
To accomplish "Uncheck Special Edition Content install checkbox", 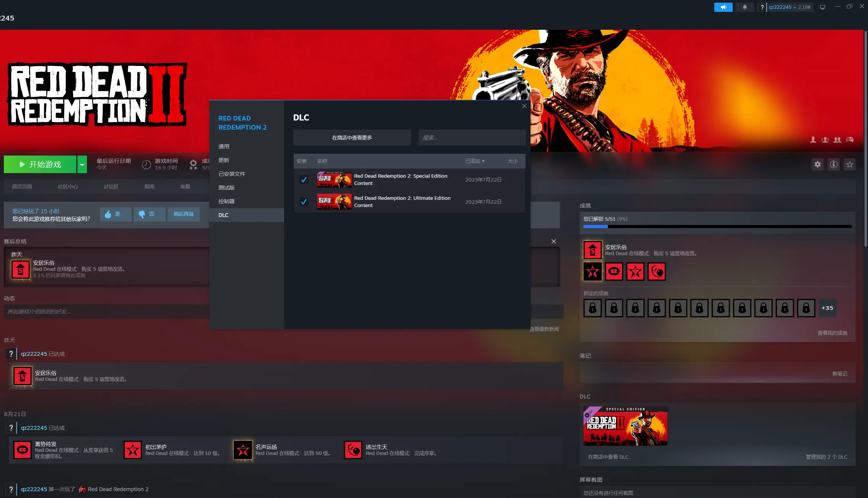I will pyautogui.click(x=304, y=180).
